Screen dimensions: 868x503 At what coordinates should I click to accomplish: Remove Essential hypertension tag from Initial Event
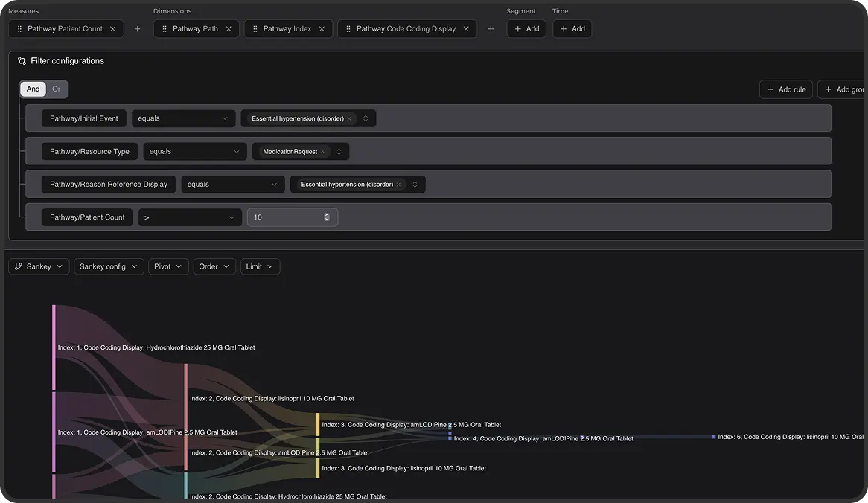[349, 118]
